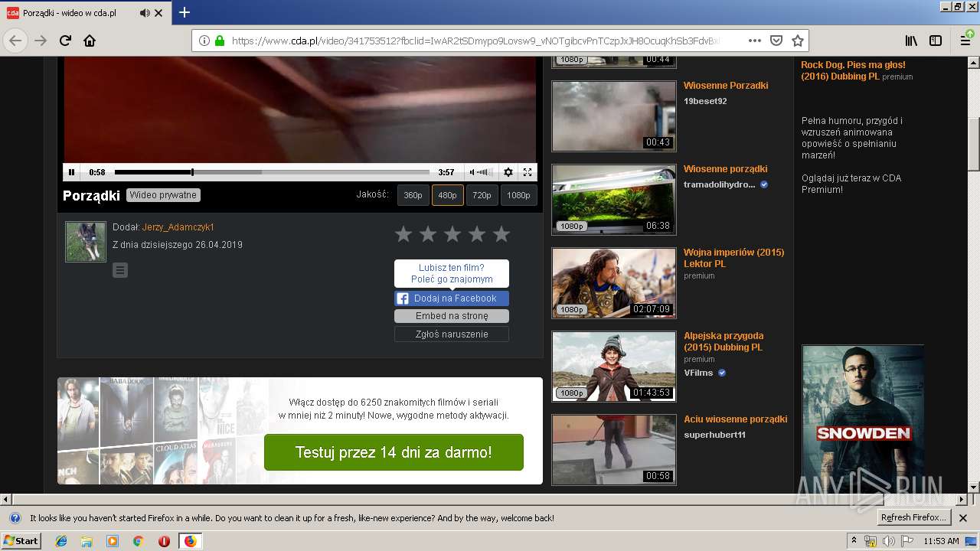Close the Porządki tab
The height and width of the screenshot is (551, 980).
tap(158, 13)
